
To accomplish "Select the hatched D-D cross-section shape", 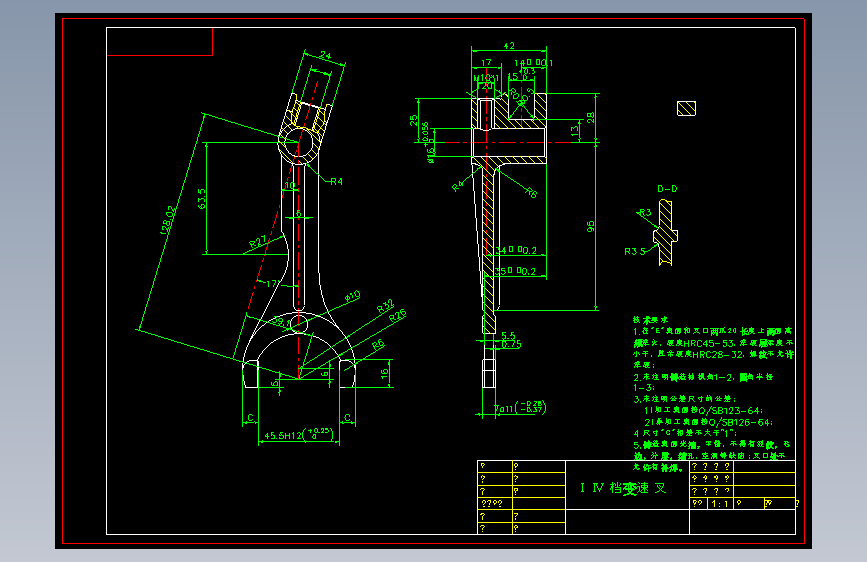I will pos(666,232).
